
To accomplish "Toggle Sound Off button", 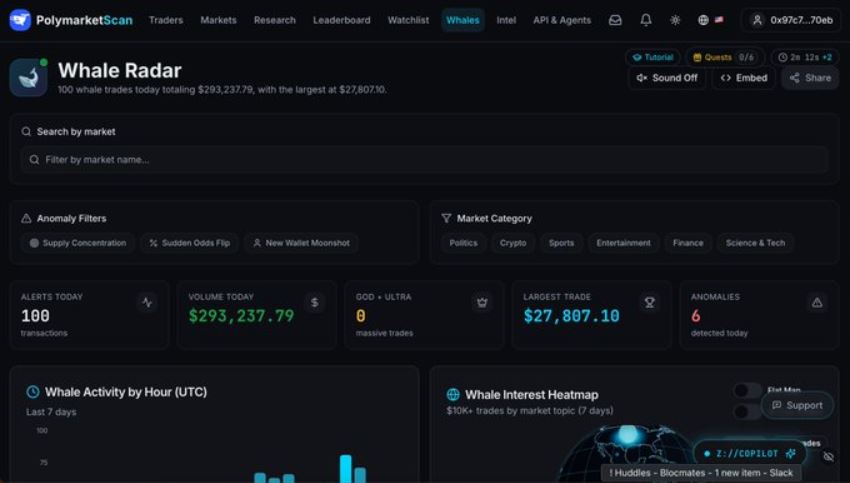I will pyautogui.click(x=667, y=78).
